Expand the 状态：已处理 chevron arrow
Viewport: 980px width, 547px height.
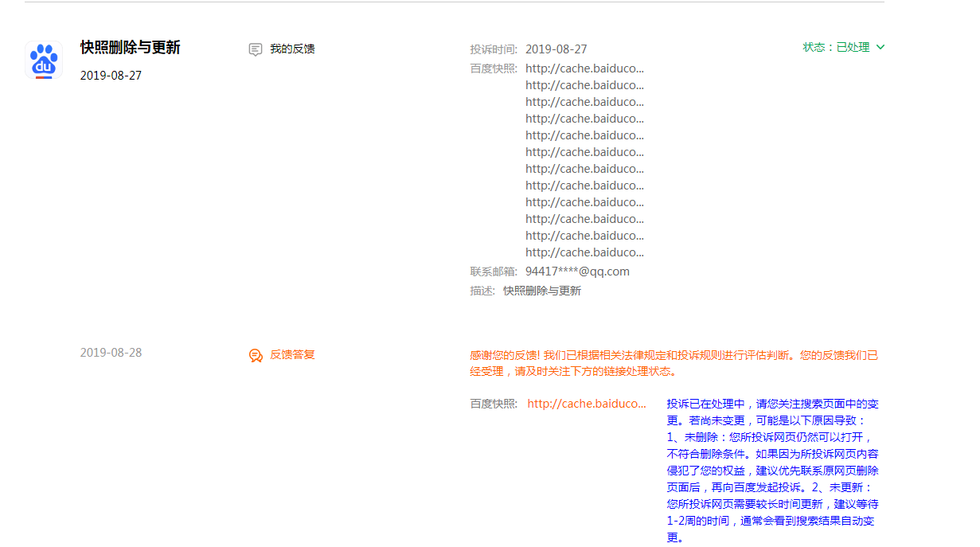coord(880,47)
